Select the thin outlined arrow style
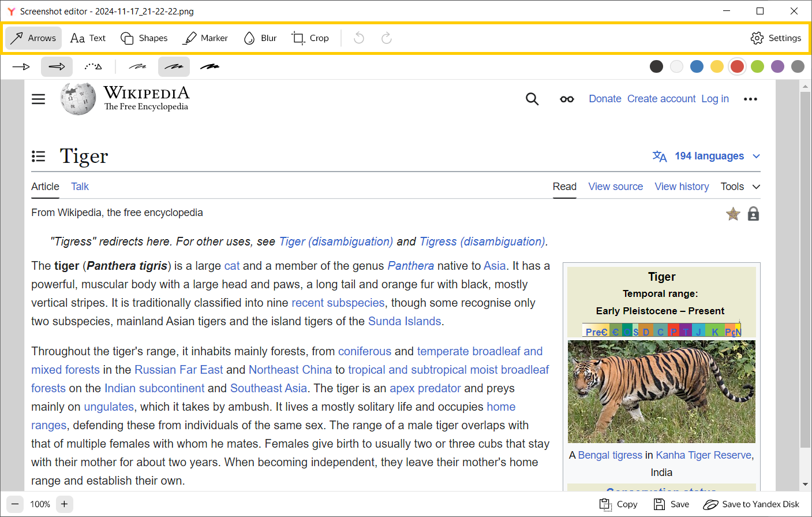 point(21,67)
